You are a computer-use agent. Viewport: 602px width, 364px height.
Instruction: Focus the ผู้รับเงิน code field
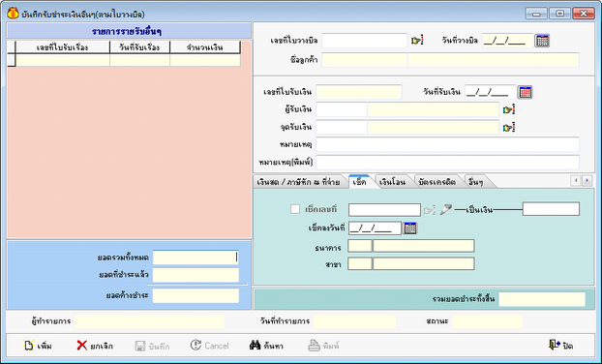342,109
